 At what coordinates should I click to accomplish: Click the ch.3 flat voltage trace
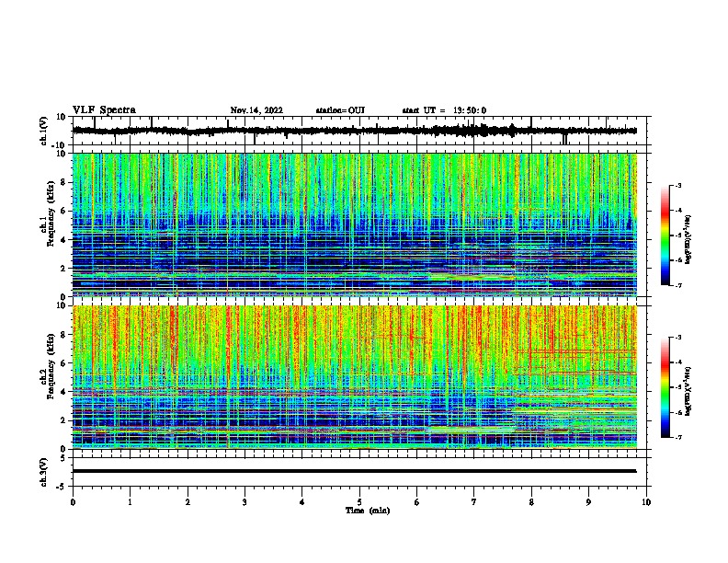[354, 471]
